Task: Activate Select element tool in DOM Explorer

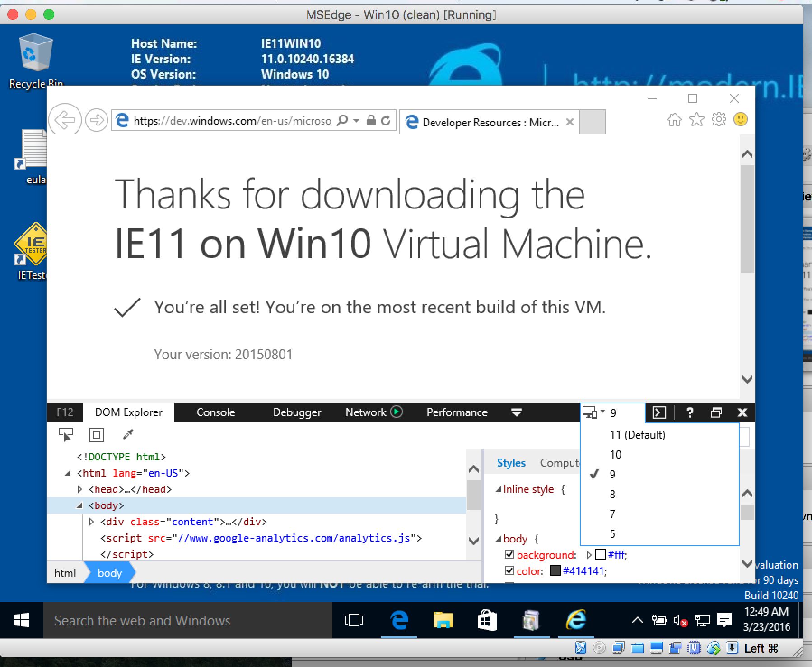Action: 66,435
